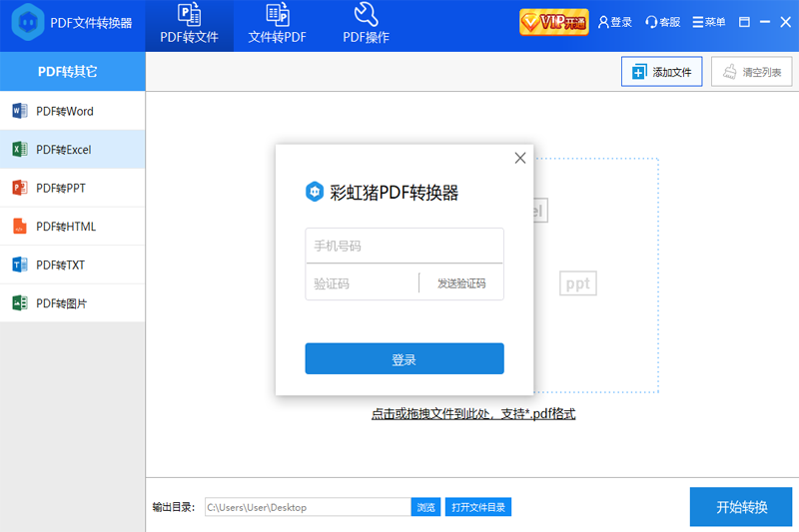Switch to the 文件转PDF tab
Image resolution: width=799 pixels, height=532 pixels.
coord(278,26)
